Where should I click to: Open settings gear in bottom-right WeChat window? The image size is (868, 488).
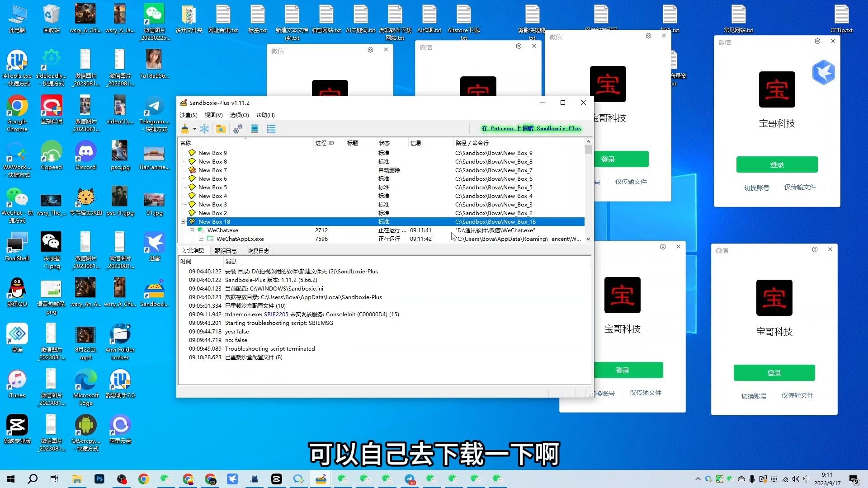815,249
